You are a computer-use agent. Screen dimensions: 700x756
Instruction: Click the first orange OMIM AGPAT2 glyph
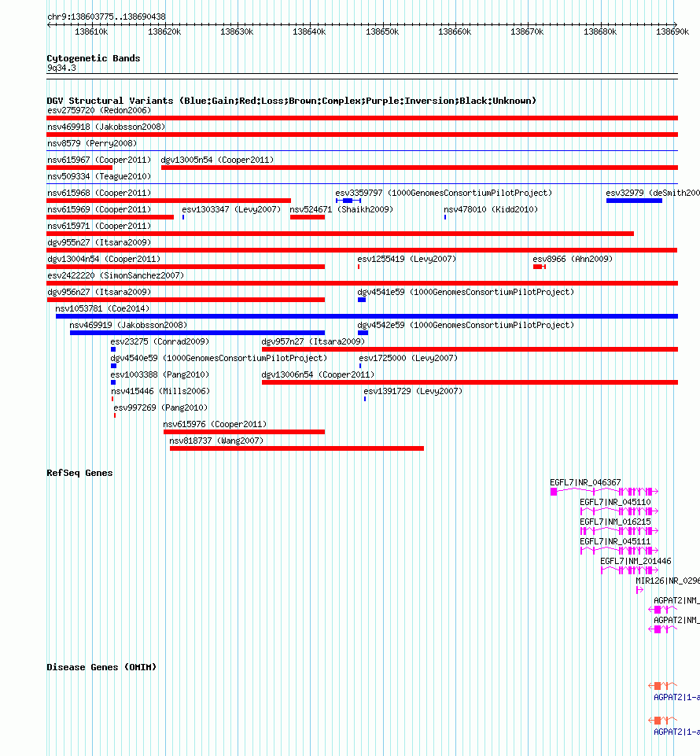click(x=663, y=686)
